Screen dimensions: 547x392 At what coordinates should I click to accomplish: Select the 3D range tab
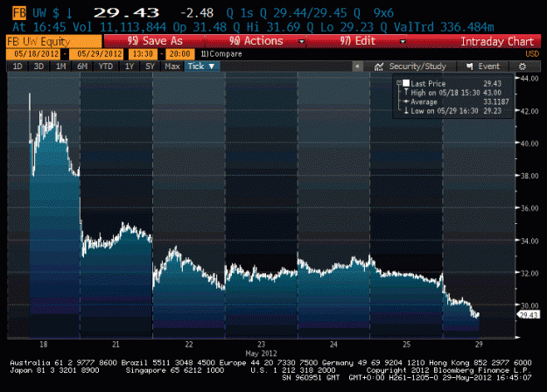pyautogui.click(x=39, y=66)
